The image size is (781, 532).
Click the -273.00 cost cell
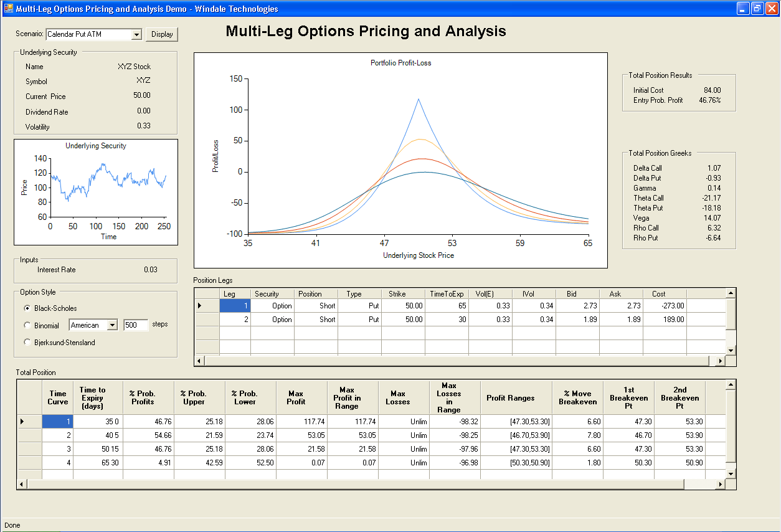[665, 306]
